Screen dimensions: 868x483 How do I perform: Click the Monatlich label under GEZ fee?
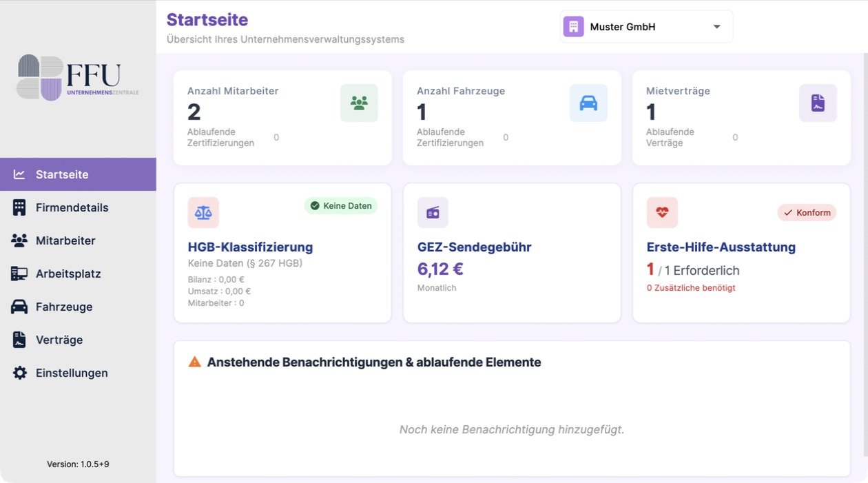[437, 288]
